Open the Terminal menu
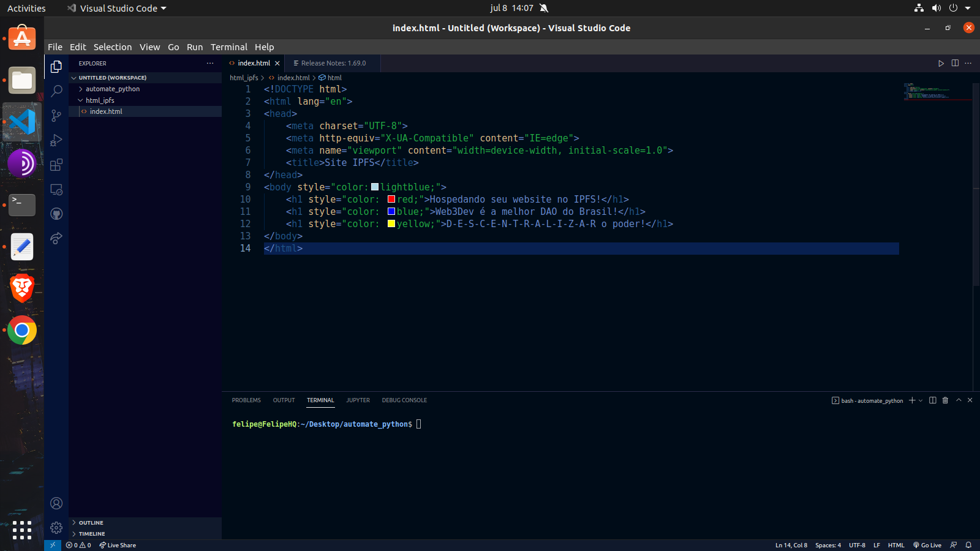The image size is (980, 551). [228, 47]
